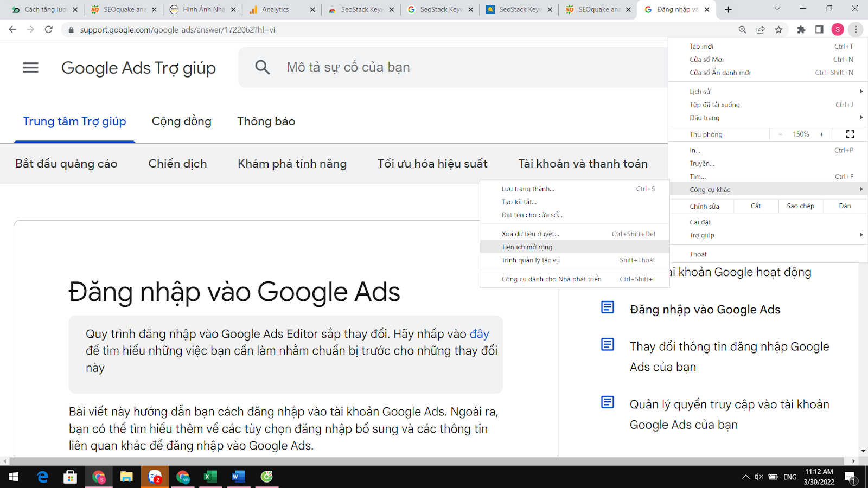Screen dimensions: 868x488
Task: Open Cửa sổ Ẩn danh mới
Action: pyautogui.click(x=768, y=72)
